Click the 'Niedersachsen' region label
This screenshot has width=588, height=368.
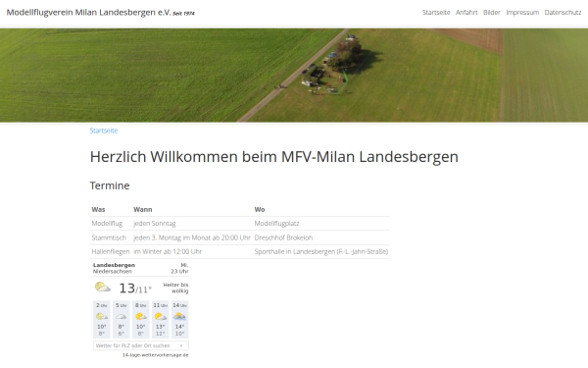click(113, 271)
